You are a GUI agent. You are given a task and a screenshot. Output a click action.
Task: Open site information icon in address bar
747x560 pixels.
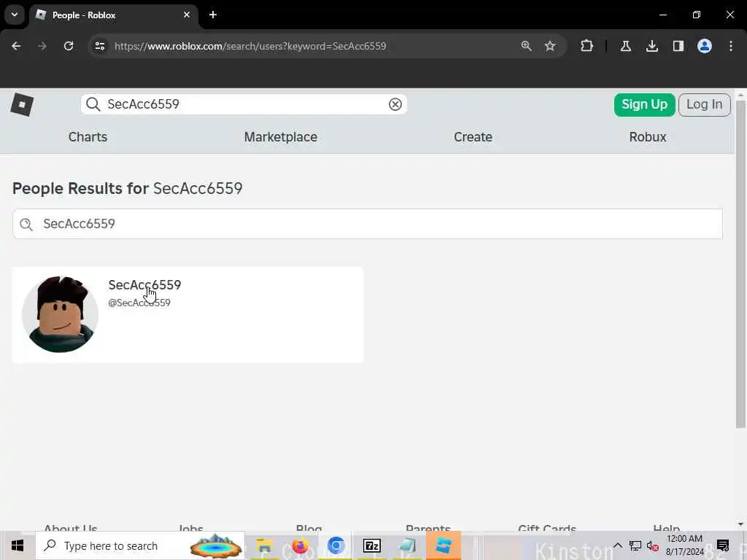pos(99,46)
